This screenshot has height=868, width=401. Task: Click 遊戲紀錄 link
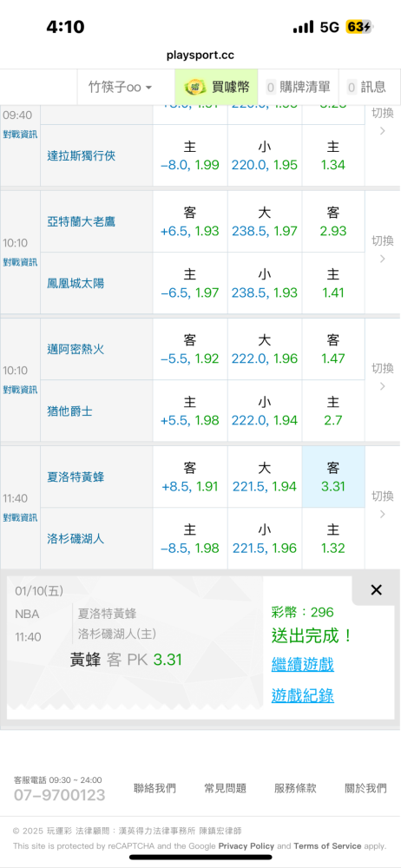click(302, 695)
